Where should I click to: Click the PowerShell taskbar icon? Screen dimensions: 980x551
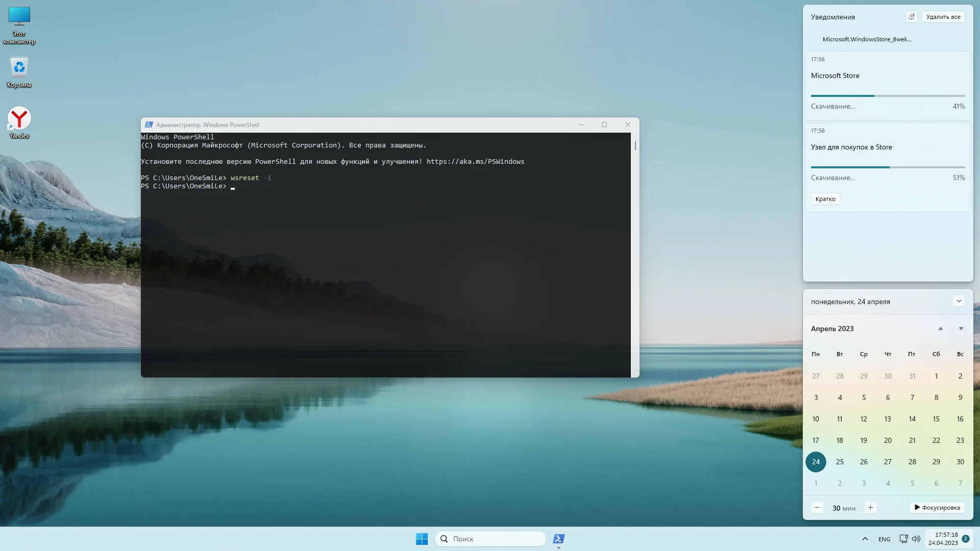(x=558, y=539)
